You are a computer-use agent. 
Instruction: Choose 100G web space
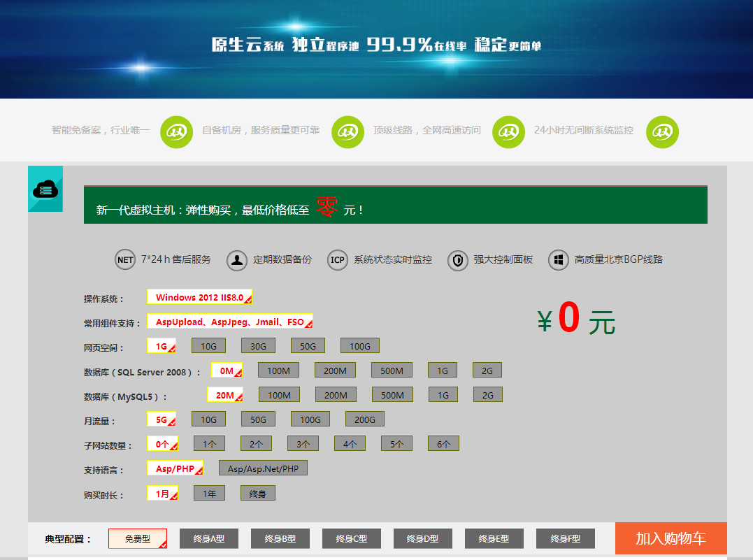tap(359, 346)
